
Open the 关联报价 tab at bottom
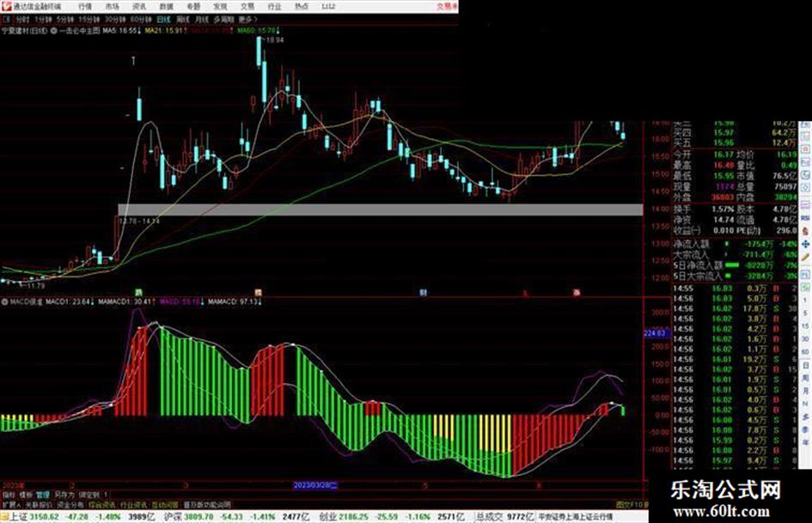[39, 504]
